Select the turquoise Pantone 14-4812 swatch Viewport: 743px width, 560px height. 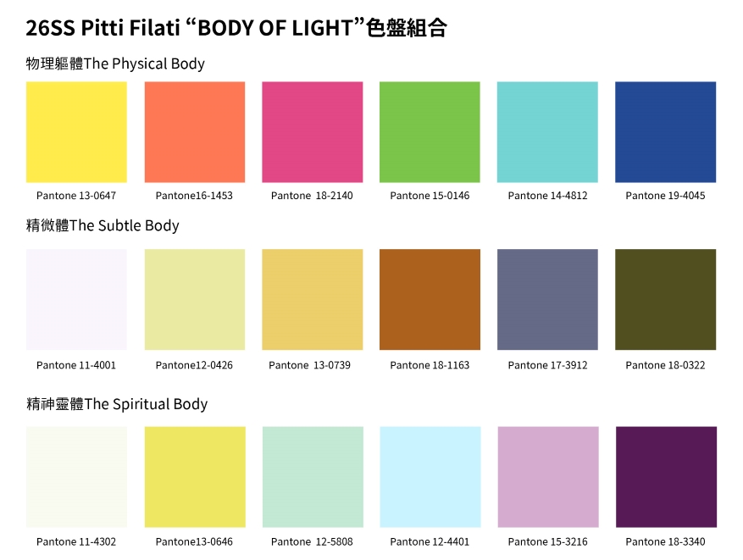tap(547, 132)
